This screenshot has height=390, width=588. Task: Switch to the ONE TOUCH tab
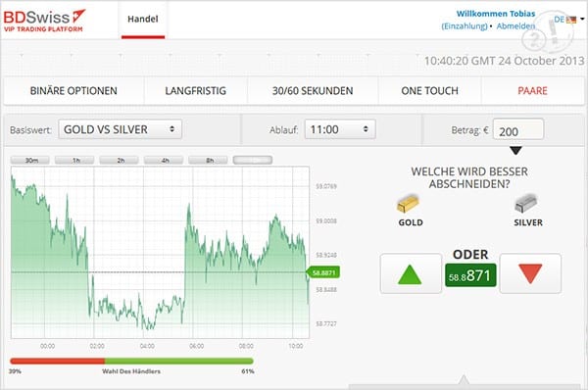[430, 91]
